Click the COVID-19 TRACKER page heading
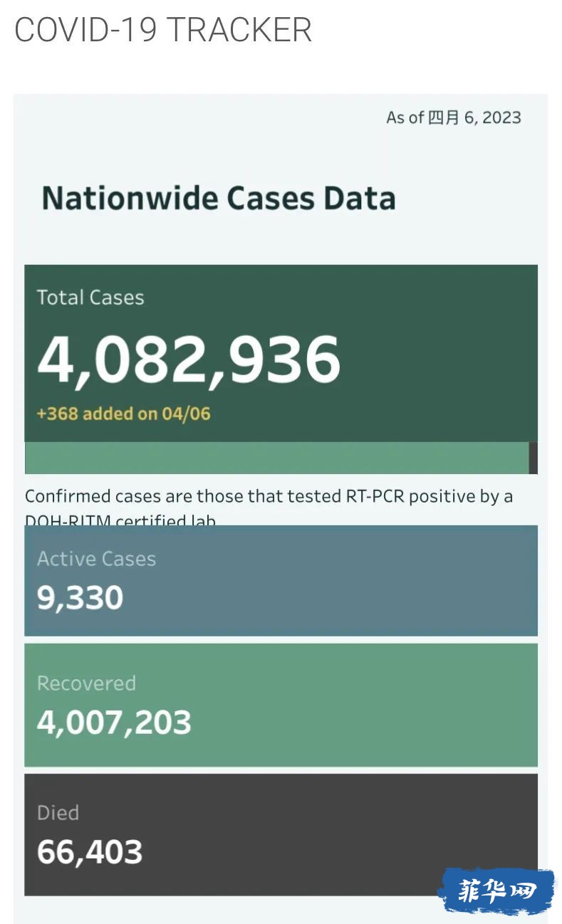Image resolution: width=562 pixels, height=924 pixels. pyautogui.click(x=163, y=30)
